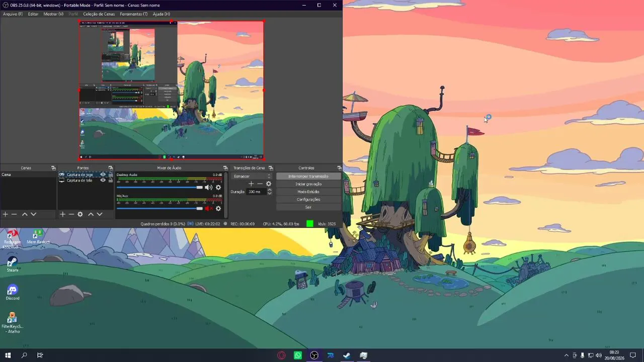Mute Desktop Audio
The height and width of the screenshot is (362, 644).
coord(208,188)
